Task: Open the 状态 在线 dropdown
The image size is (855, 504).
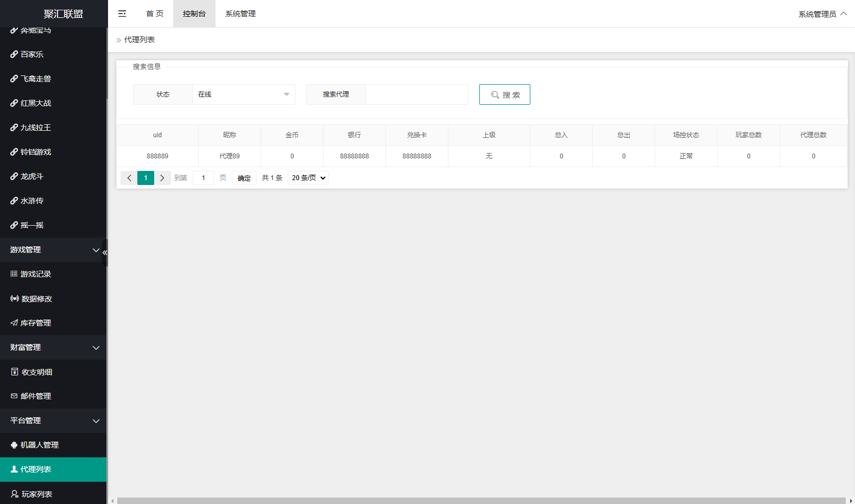Action: tap(244, 94)
